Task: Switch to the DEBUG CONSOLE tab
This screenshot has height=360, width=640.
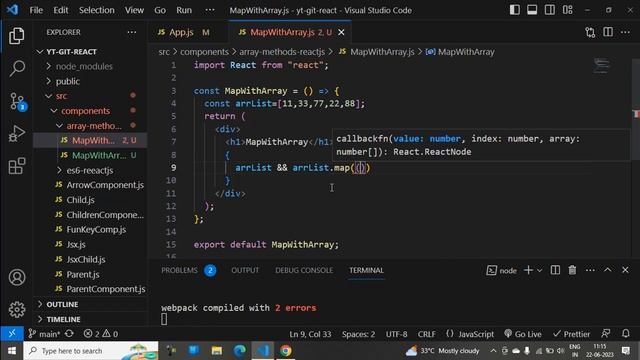Action: [304, 270]
